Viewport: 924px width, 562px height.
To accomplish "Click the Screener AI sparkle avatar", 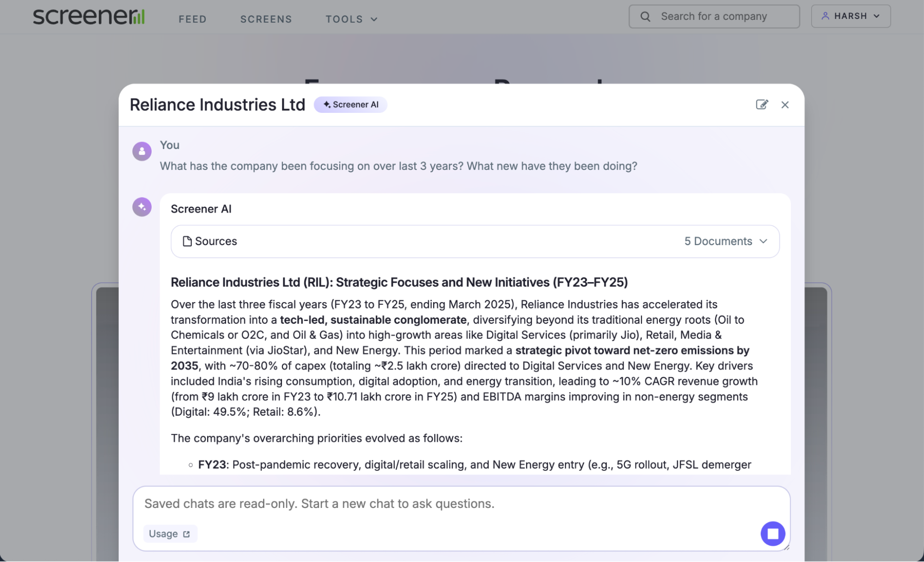I will click(142, 207).
